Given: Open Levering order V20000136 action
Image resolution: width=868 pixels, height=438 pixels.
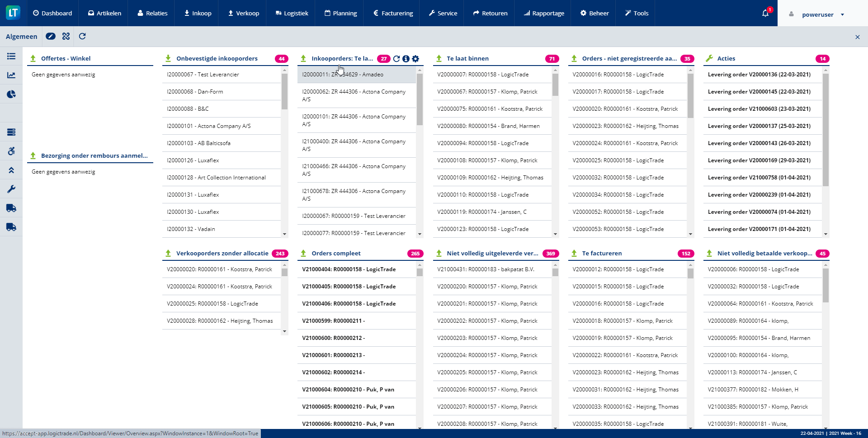Looking at the screenshot, I should 759,75.
